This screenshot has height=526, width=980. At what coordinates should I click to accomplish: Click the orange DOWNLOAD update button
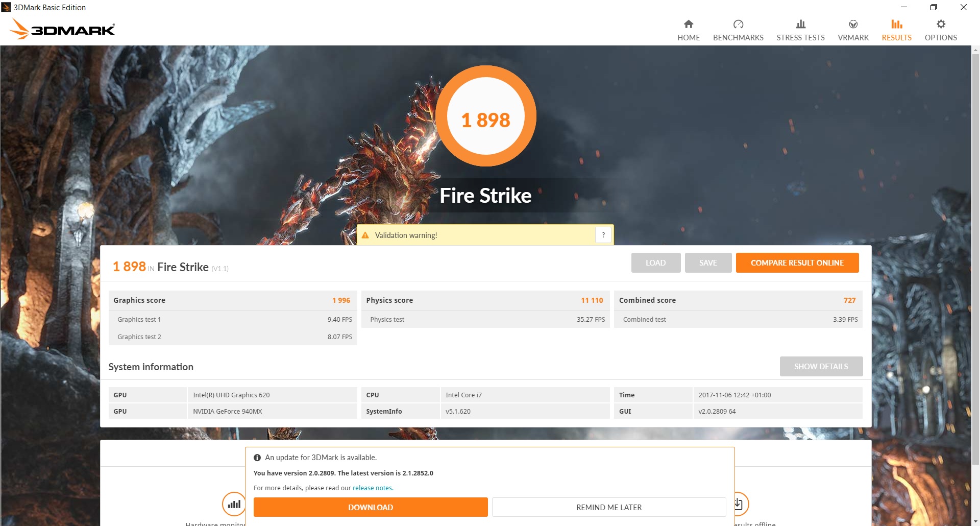pyautogui.click(x=371, y=507)
